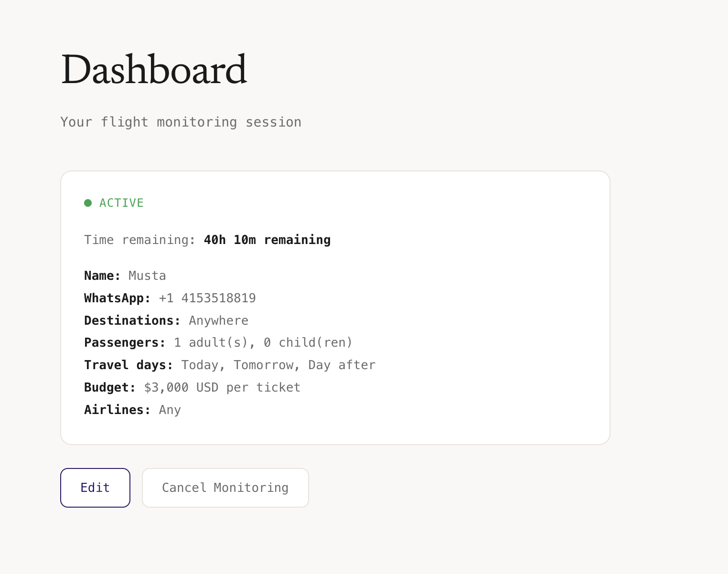Click the 'Travel days:' field label
728x574 pixels.
pos(128,365)
